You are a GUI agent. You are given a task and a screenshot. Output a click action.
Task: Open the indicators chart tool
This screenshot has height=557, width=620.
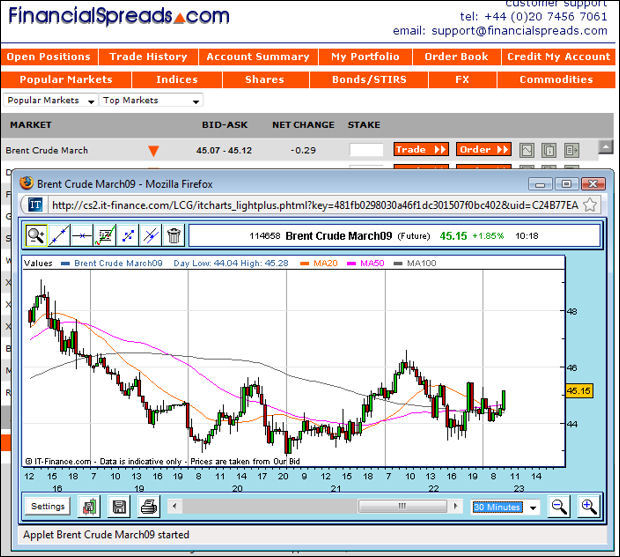[105, 236]
